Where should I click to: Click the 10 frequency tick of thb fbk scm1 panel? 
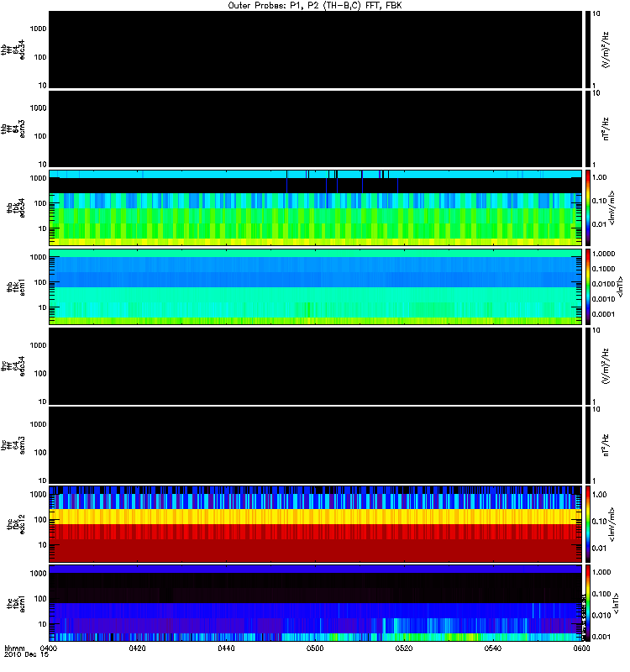pos(43,307)
